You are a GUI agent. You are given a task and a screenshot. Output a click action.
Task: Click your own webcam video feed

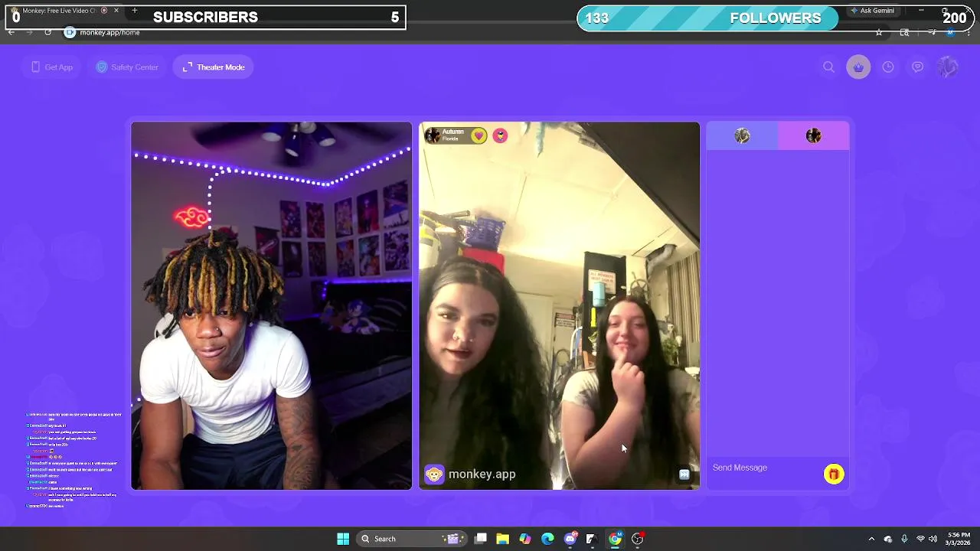coord(271,306)
